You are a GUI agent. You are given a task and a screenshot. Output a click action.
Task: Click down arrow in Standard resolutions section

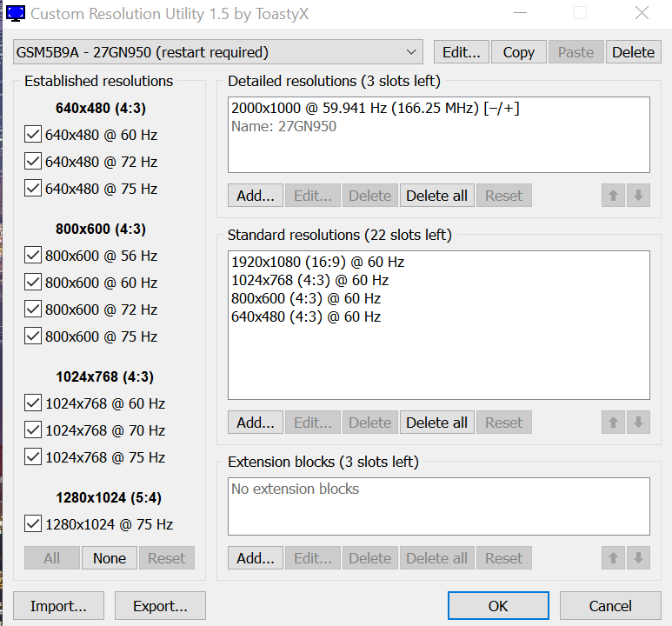(x=638, y=423)
